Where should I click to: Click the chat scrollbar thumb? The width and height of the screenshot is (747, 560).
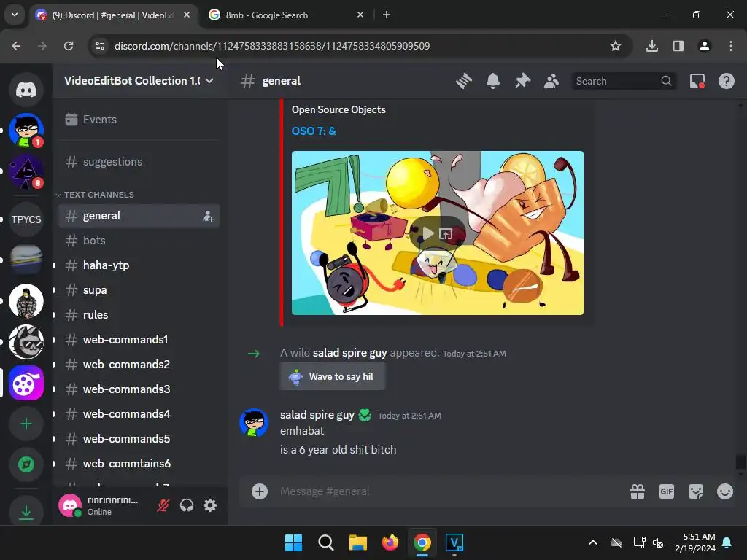pos(740,462)
